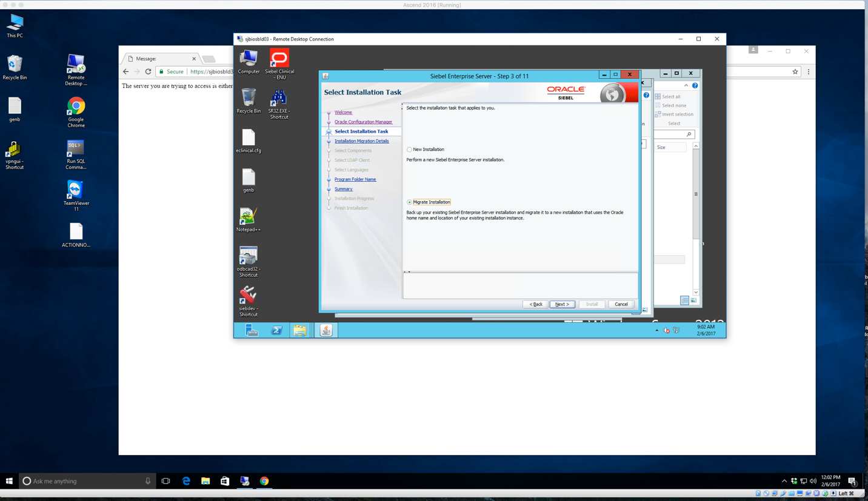
Task: Close the 'Message:' Chrome tab
Action: [194, 59]
